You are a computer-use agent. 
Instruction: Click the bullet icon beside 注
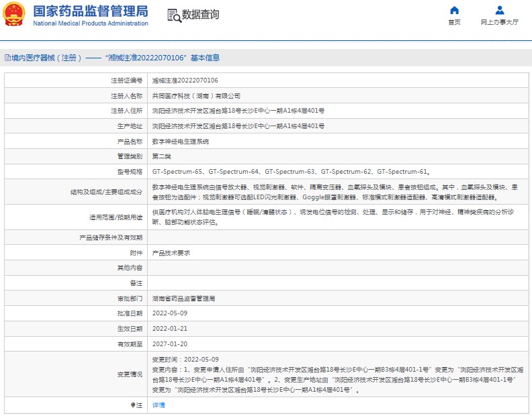tap(132, 405)
